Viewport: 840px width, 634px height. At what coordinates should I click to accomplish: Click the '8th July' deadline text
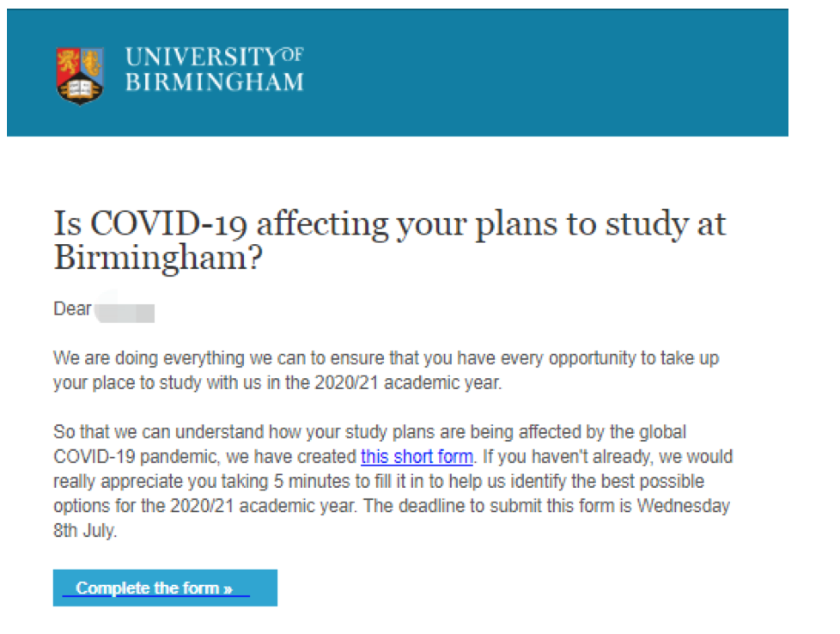(x=85, y=531)
